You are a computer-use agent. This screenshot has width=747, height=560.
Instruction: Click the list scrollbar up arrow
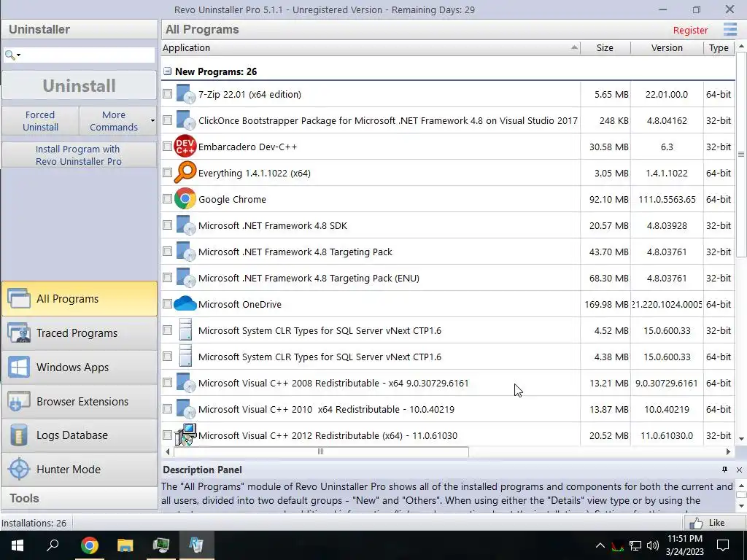pos(741,46)
